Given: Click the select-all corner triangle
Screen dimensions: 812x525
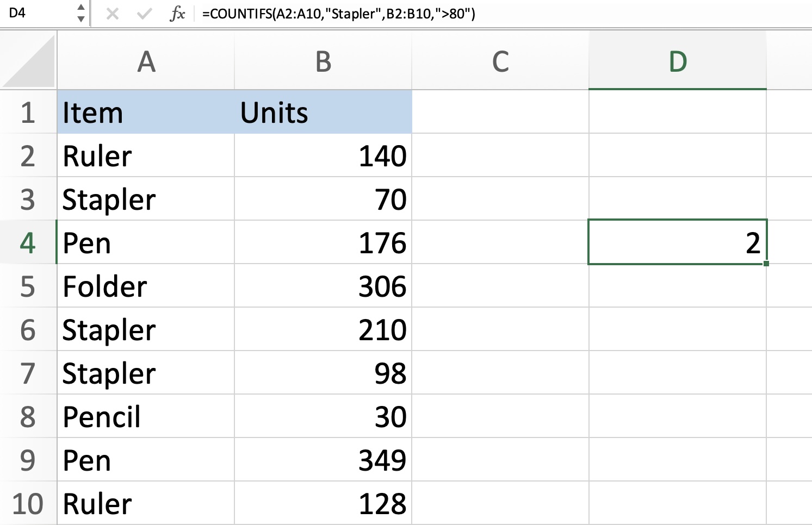Looking at the screenshot, I should click(28, 60).
